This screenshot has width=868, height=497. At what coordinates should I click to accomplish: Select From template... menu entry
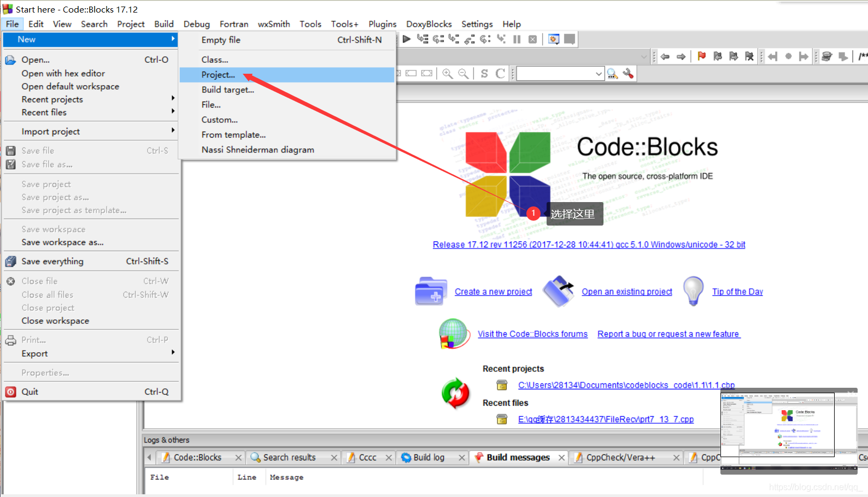(287, 134)
